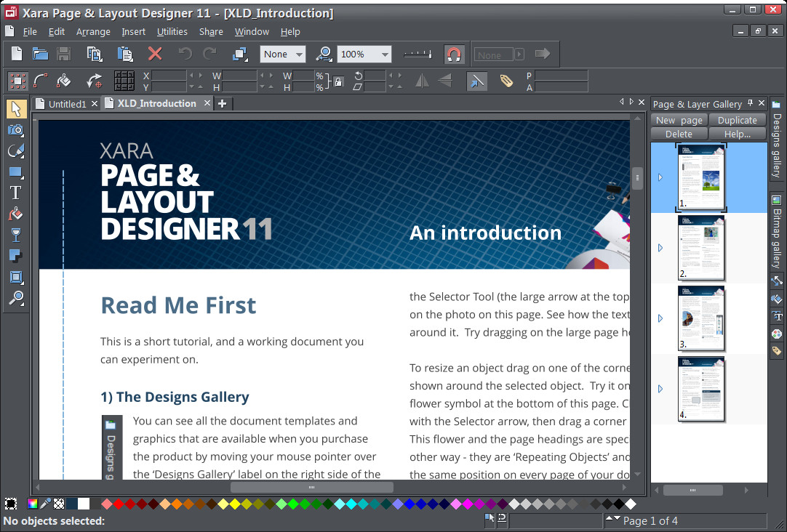Open a file with the folder icon

tap(40, 54)
